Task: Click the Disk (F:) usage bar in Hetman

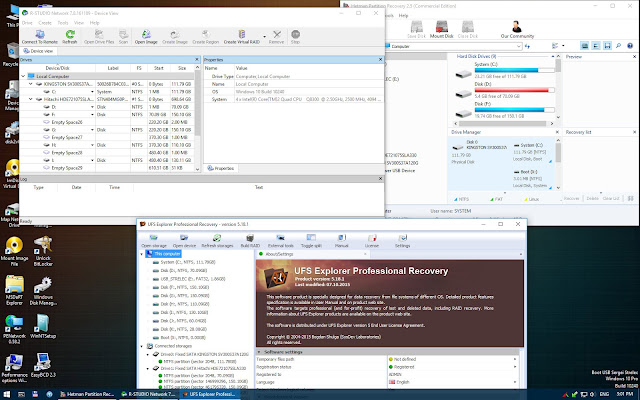Action: pyautogui.click(x=514, y=110)
